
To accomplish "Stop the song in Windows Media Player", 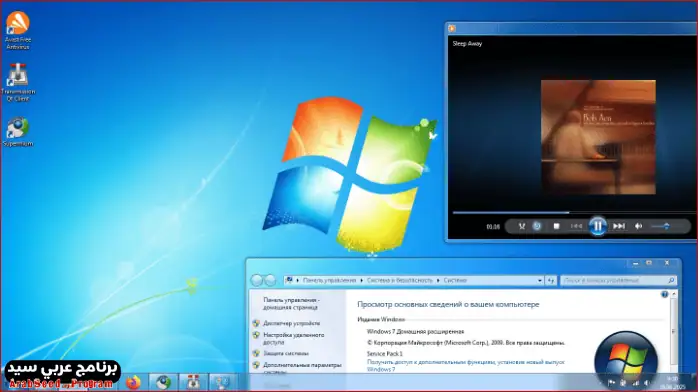I will point(556,226).
